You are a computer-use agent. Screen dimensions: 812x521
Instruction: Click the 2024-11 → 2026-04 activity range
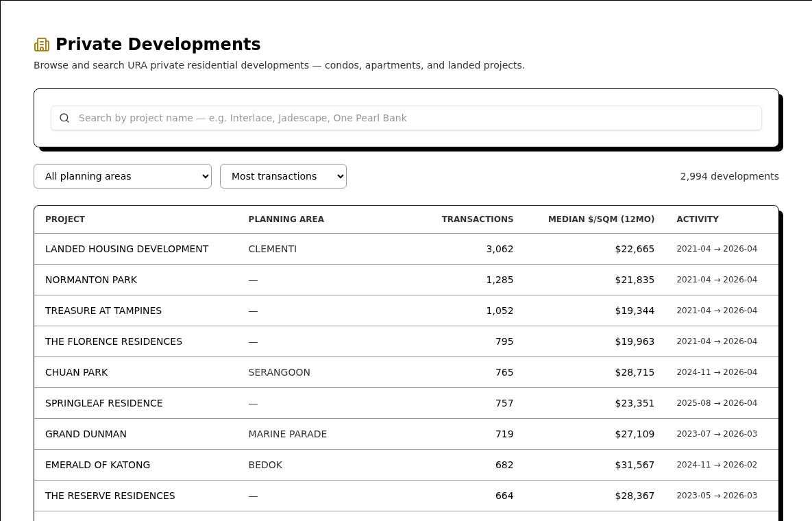point(717,372)
